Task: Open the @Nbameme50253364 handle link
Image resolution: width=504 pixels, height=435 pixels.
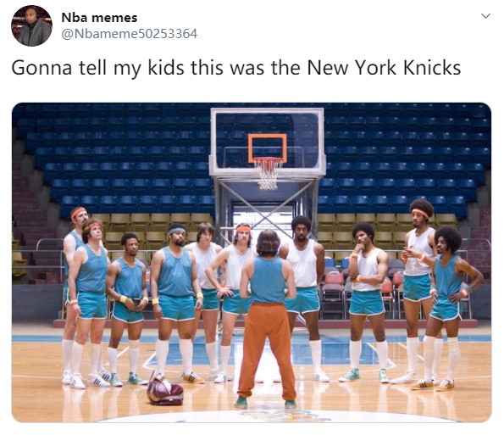Action: [x=130, y=34]
